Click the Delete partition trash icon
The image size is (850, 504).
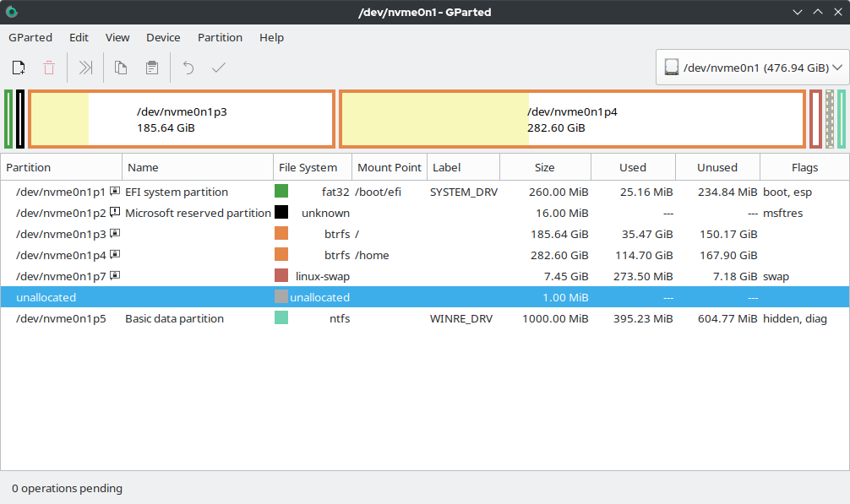coord(49,68)
